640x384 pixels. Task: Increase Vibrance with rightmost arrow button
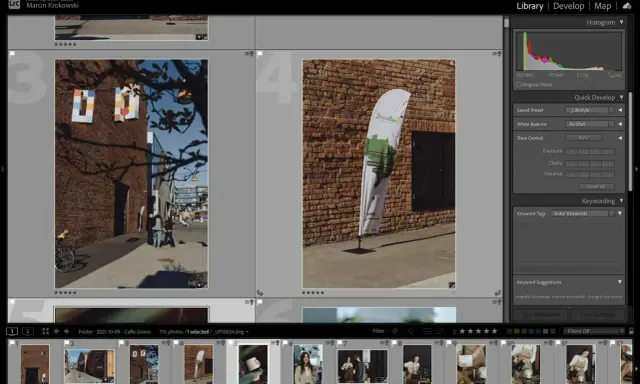tap(608, 174)
